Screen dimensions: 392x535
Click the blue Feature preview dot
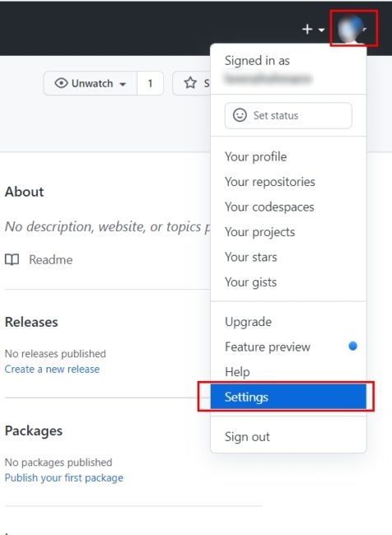coord(352,346)
